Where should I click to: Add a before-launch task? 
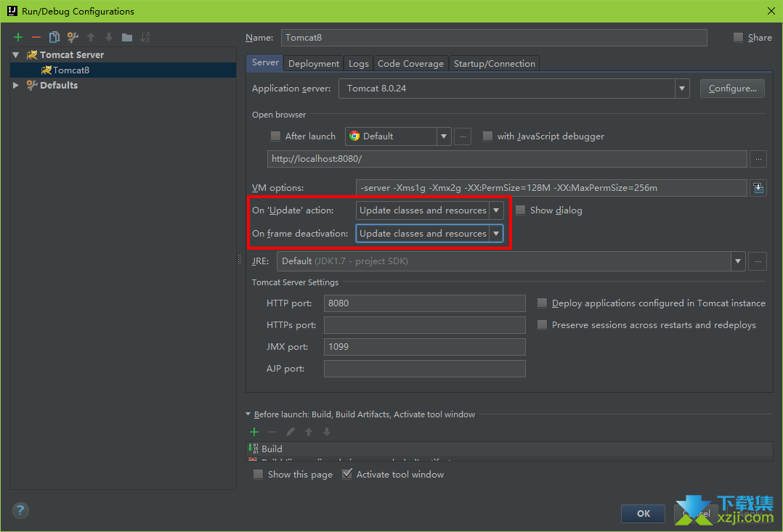pos(254,432)
